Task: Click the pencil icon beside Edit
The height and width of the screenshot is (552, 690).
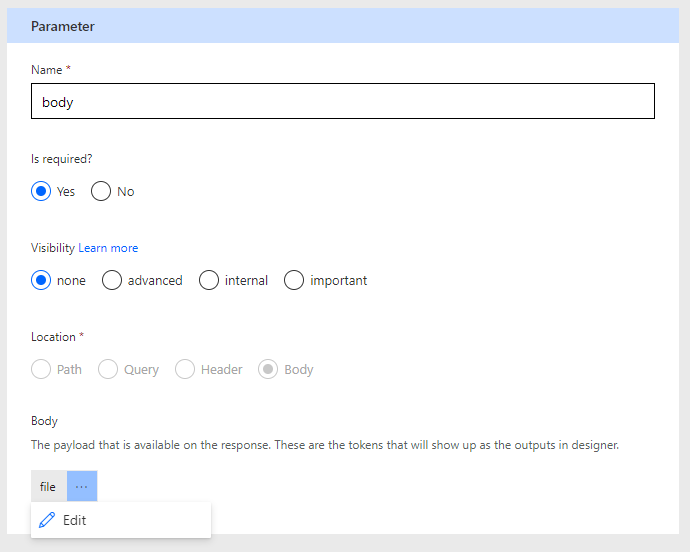Action: (47, 520)
